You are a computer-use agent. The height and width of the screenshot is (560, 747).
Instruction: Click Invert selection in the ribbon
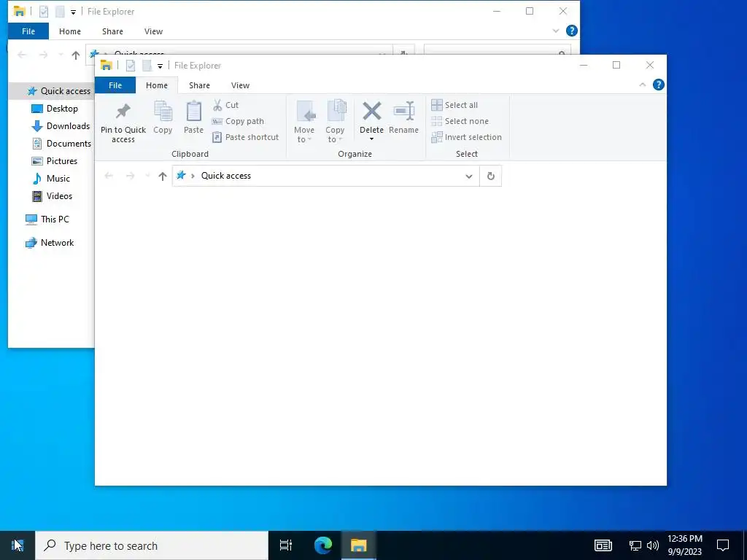466,137
